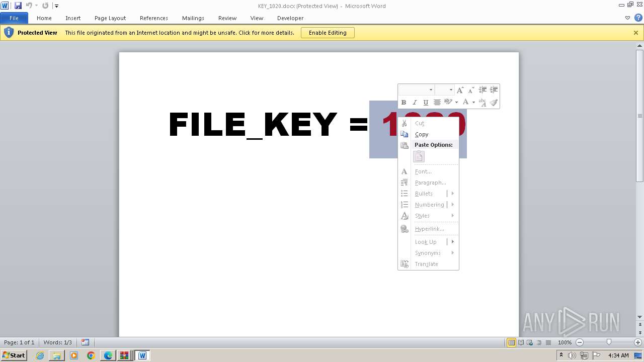This screenshot has height=362, width=644.
Task: Switch to Web Layout view
Action: pos(530,342)
